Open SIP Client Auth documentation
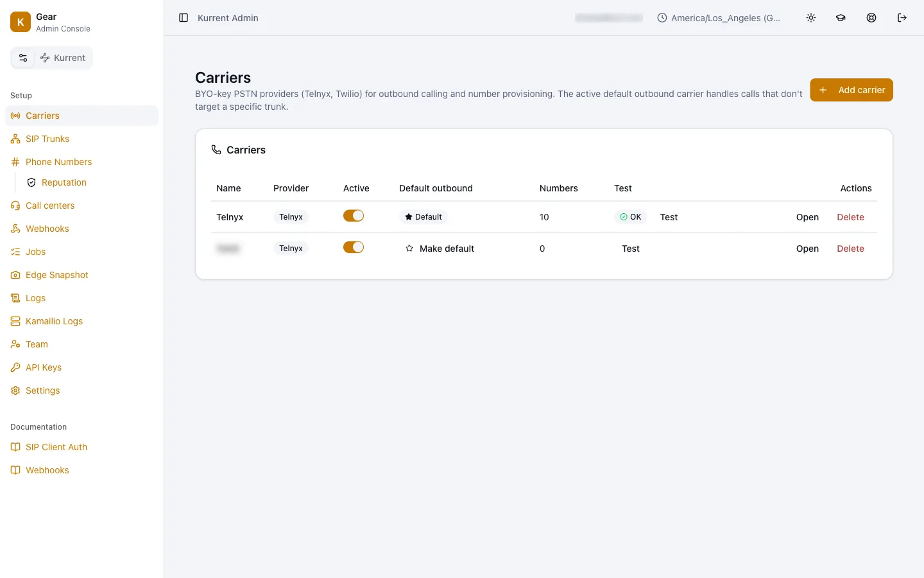This screenshot has height=578, width=924. (81, 447)
